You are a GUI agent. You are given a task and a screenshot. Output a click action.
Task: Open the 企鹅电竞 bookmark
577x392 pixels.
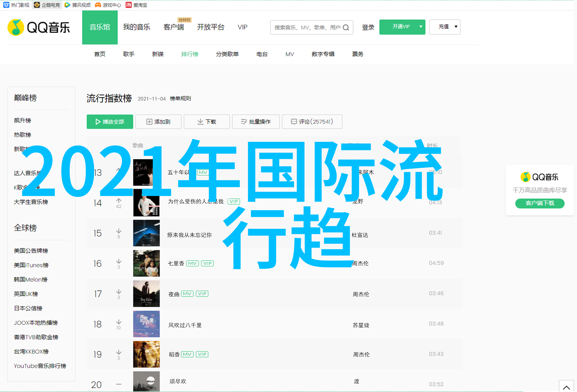click(x=47, y=5)
